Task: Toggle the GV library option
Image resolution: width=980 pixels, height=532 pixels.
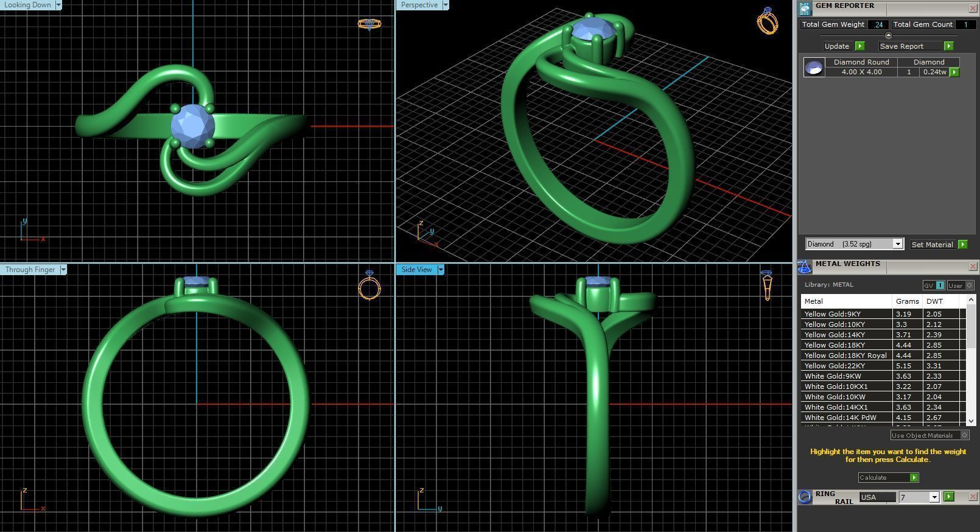Action: [934, 285]
